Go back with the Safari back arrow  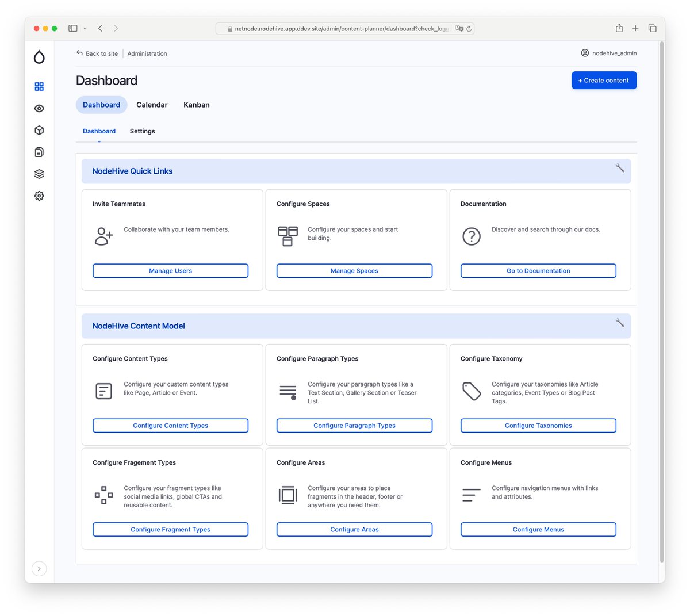(x=100, y=28)
